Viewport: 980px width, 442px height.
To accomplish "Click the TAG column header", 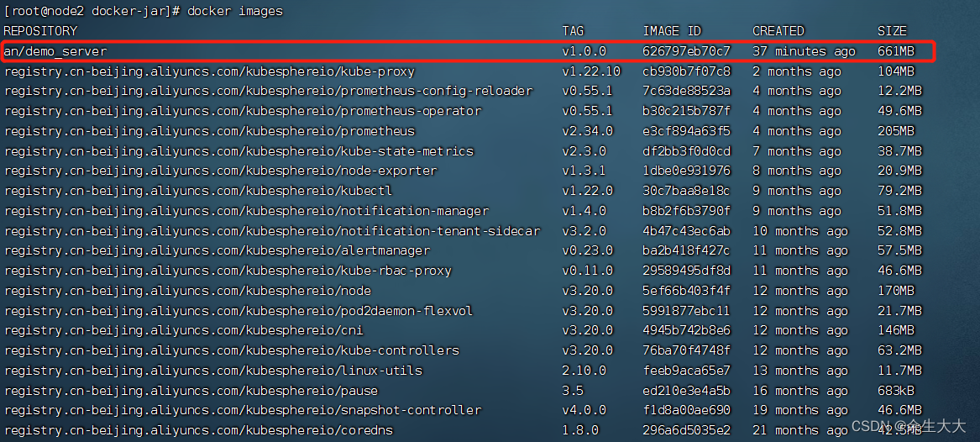I will pyautogui.click(x=573, y=31).
